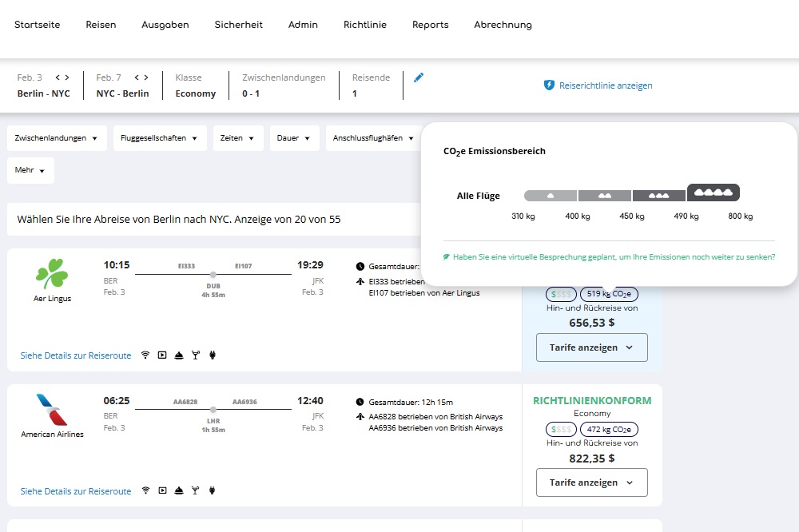Open the Fluggesellschaften filter dropdown
The image size is (799, 532).
(x=160, y=138)
